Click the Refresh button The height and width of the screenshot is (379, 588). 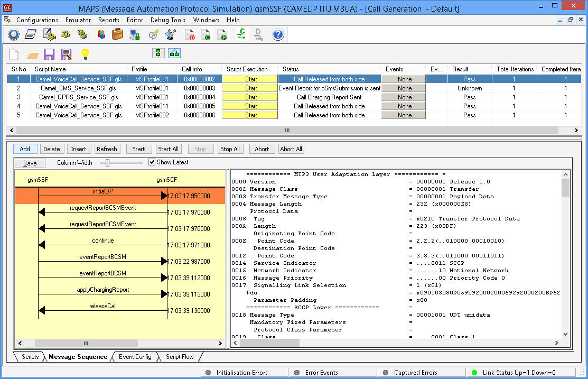click(107, 149)
